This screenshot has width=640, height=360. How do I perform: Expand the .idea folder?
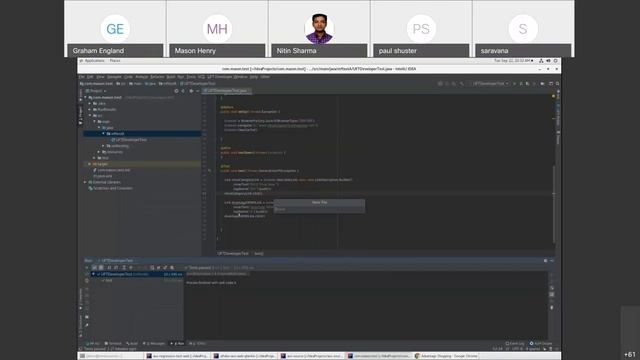tap(90, 104)
